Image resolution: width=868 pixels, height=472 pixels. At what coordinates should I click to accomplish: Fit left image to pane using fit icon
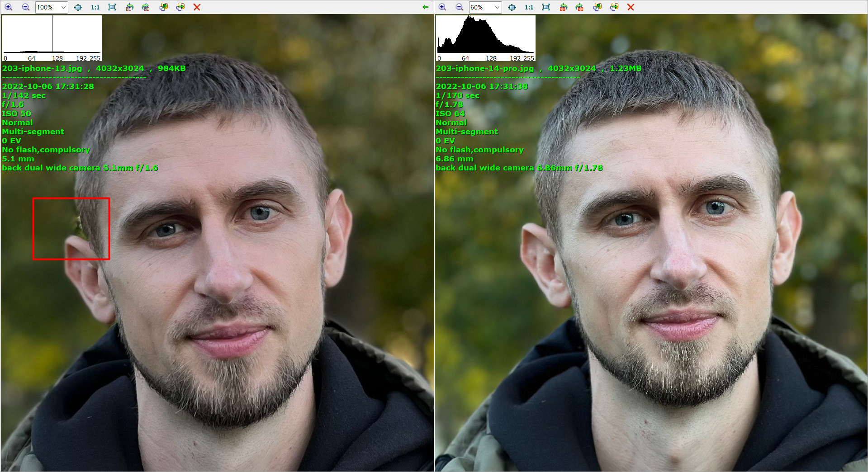click(x=78, y=7)
